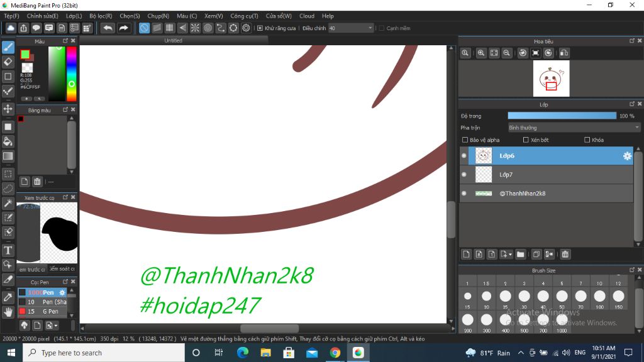Enable the Khóa lock checkbox
Screen dimensions: 644x362
587,140
